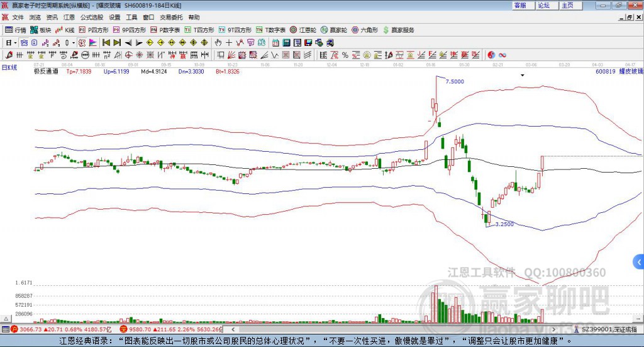The image size is (644, 347).
Task: Click the 主页 homepage button
Action: pos(570,5)
